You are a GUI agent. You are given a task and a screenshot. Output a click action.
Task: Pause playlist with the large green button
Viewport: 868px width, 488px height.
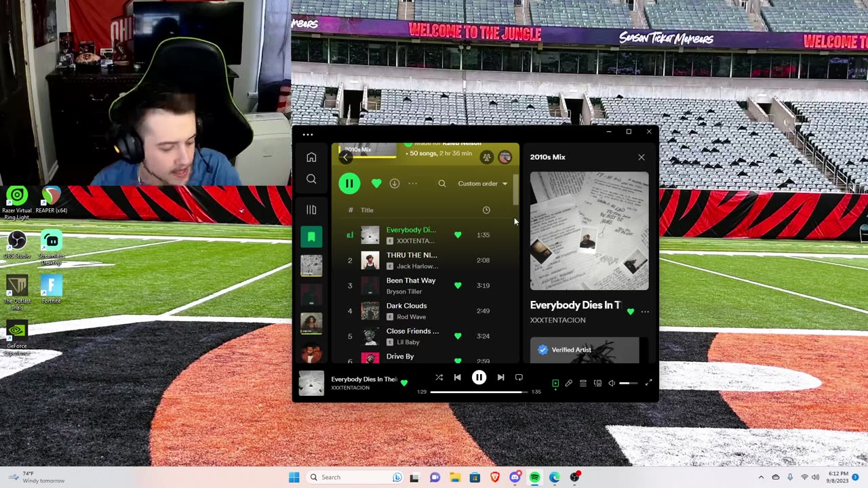pos(349,184)
